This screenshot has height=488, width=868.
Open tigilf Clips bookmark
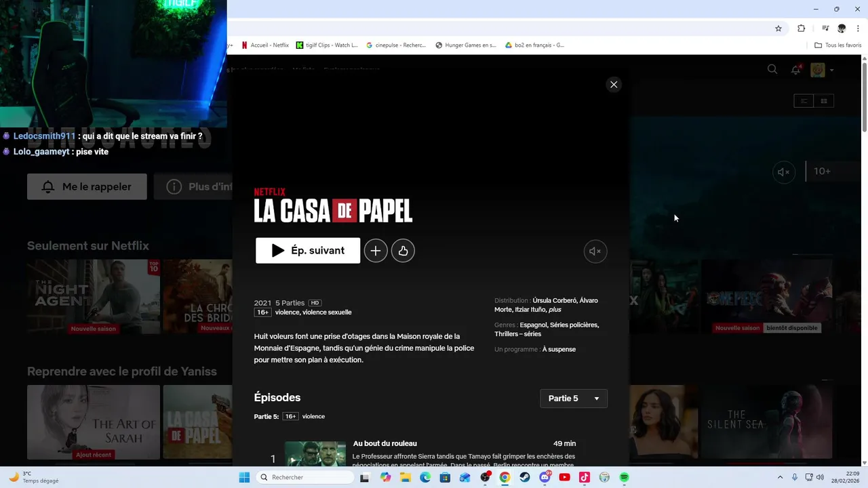pyautogui.click(x=328, y=45)
